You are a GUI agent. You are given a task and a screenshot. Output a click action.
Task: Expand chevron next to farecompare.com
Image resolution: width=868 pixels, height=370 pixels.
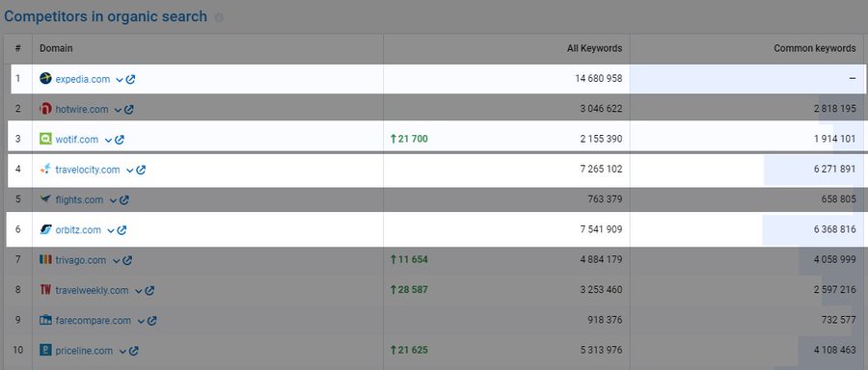tap(141, 321)
